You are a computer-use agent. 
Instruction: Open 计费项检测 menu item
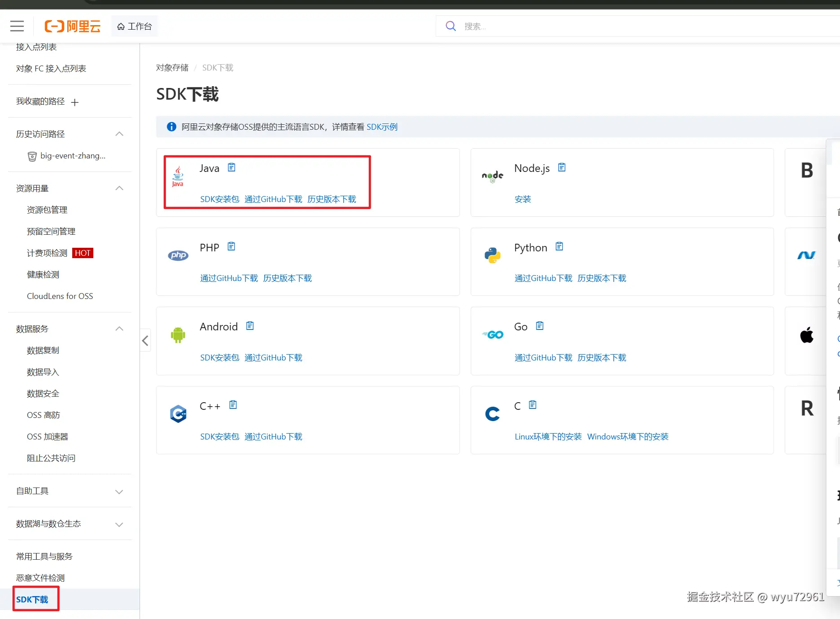pos(47,253)
